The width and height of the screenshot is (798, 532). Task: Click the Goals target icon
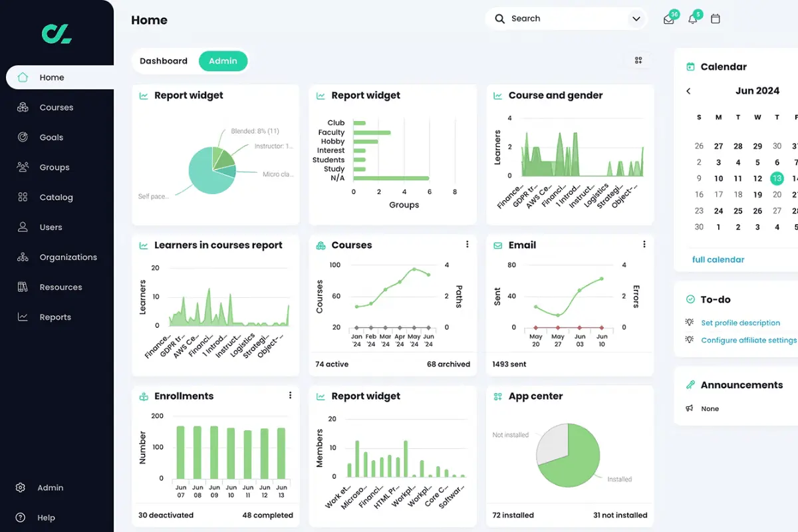click(23, 137)
